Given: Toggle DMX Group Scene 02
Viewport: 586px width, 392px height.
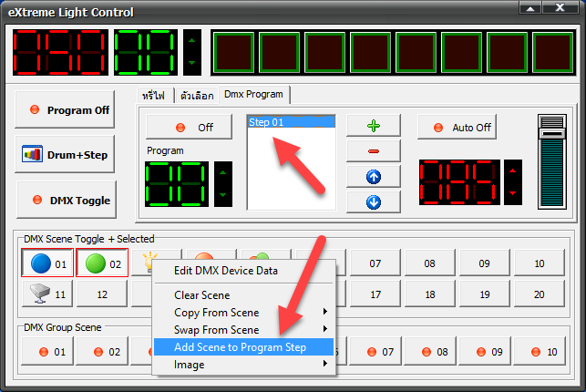Looking at the screenshot, I should point(102,352).
